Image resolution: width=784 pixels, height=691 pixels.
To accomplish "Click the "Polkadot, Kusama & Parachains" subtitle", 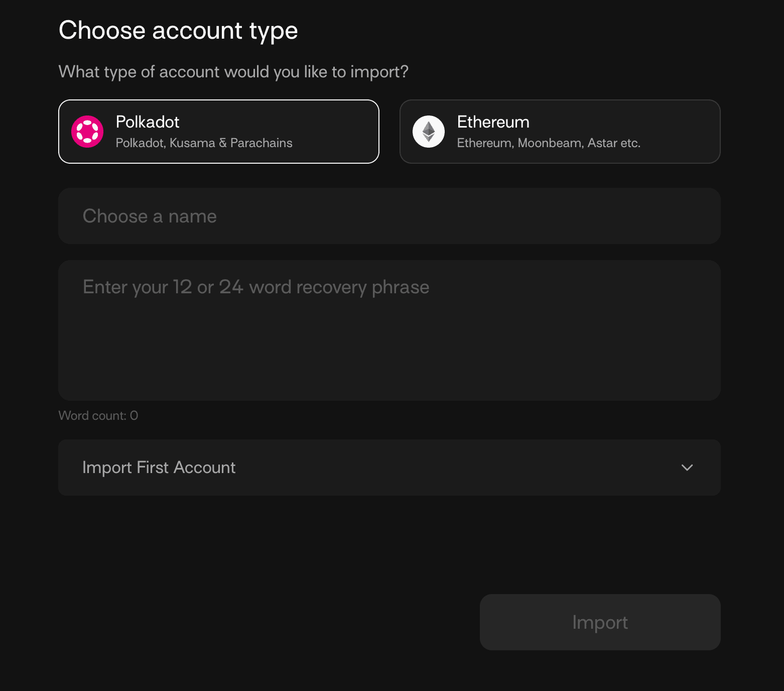I will tap(204, 143).
